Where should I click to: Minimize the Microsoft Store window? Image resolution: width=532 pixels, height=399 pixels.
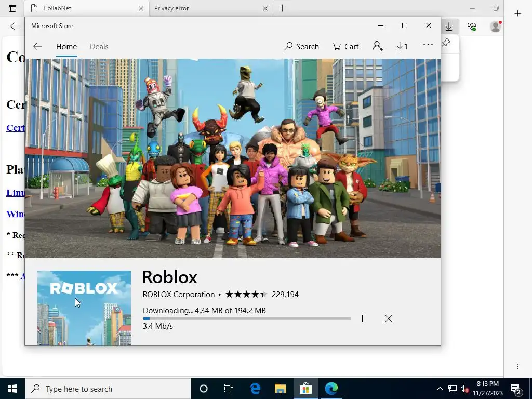(x=381, y=26)
